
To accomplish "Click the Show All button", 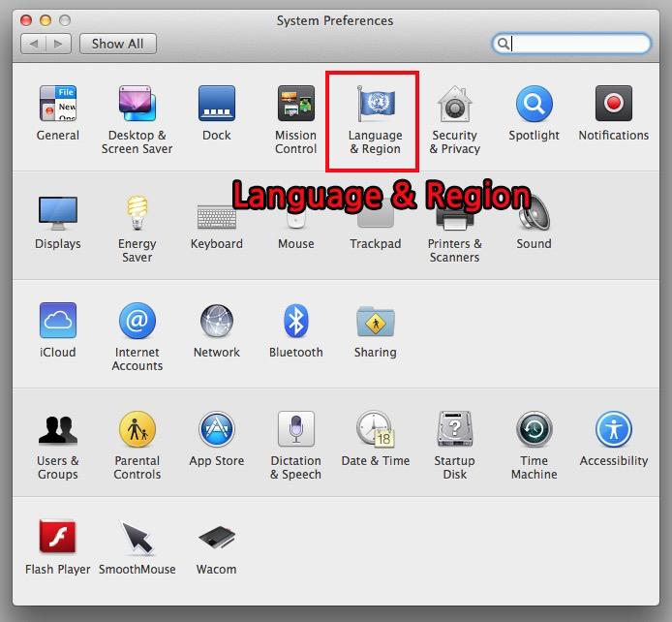I will coord(118,44).
